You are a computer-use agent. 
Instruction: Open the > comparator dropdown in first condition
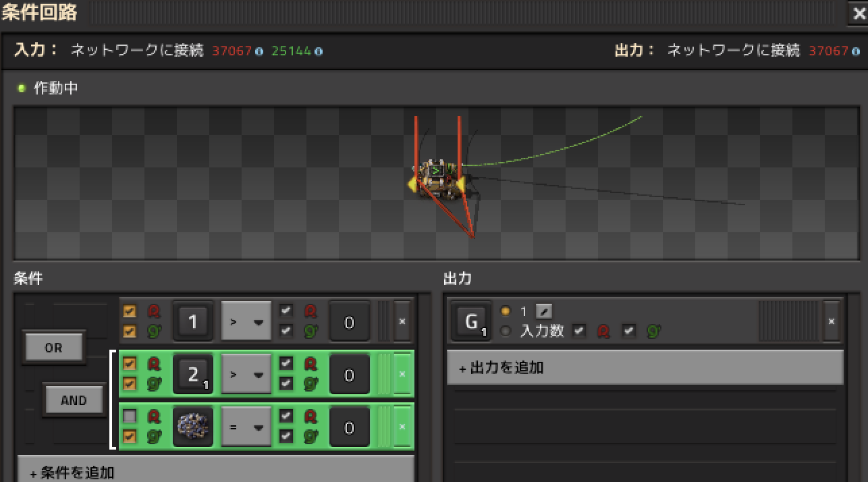(246, 322)
